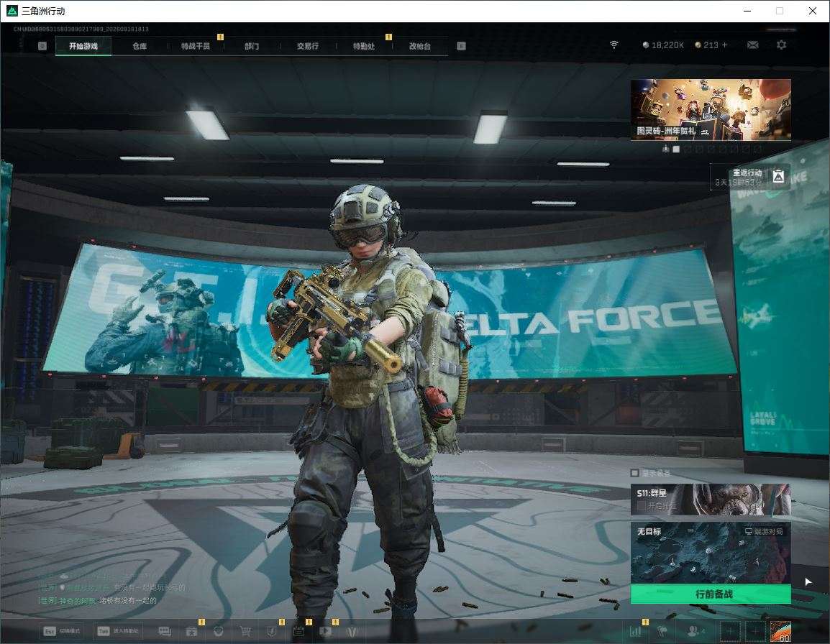Open the video play icon
The width and height of the screenshot is (830, 644).
[326, 631]
